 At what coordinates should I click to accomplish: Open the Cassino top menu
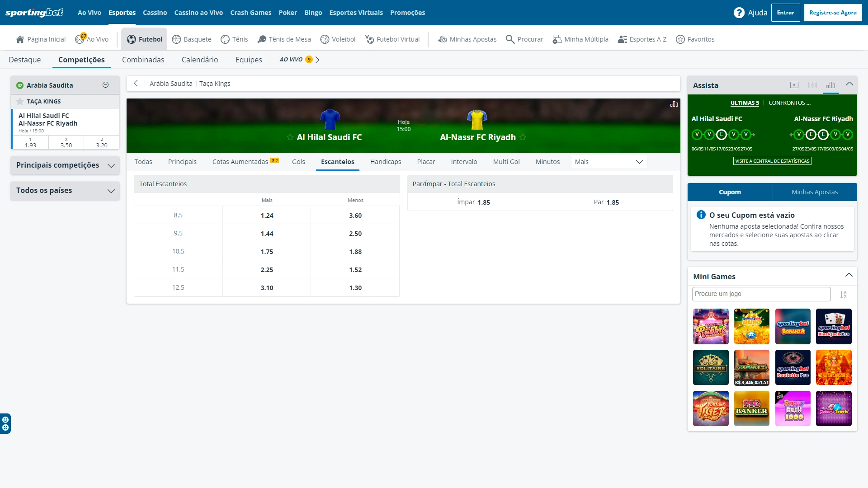pos(155,13)
